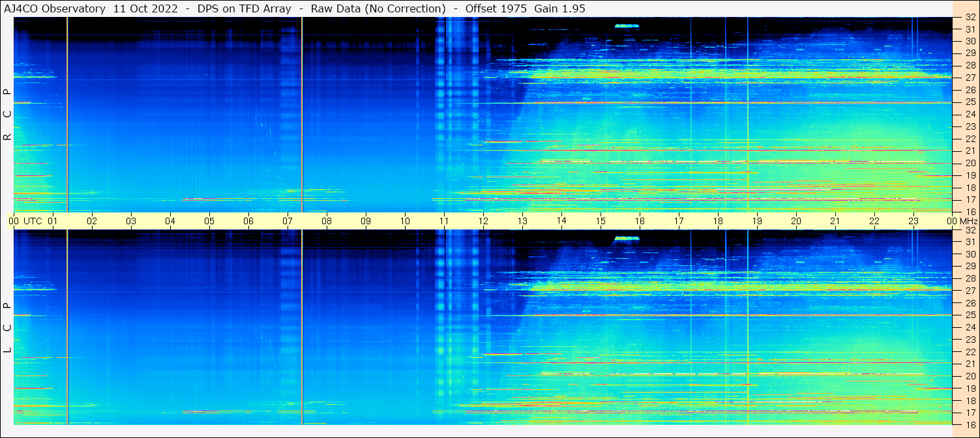Viewport: 980px width, 438px height.
Task: Select the 19 hour mark on time axis
Action: (x=757, y=221)
